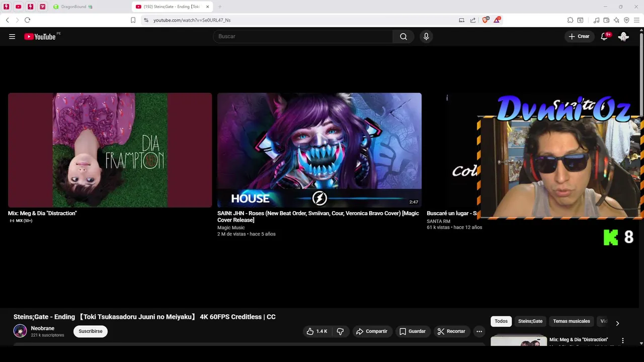The image size is (644, 362).
Task: Click the search magnifier button
Action: pyautogui.click(x=404, y=36)
